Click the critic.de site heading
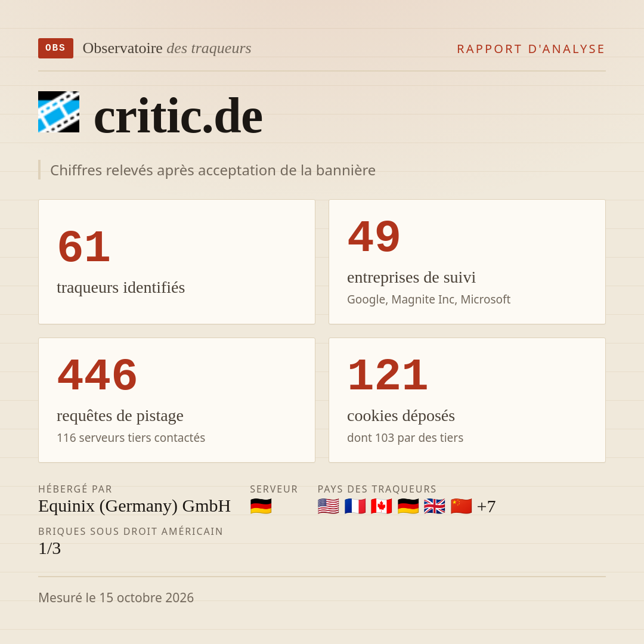Screen dimensions: 644x644 coord(178,116)
